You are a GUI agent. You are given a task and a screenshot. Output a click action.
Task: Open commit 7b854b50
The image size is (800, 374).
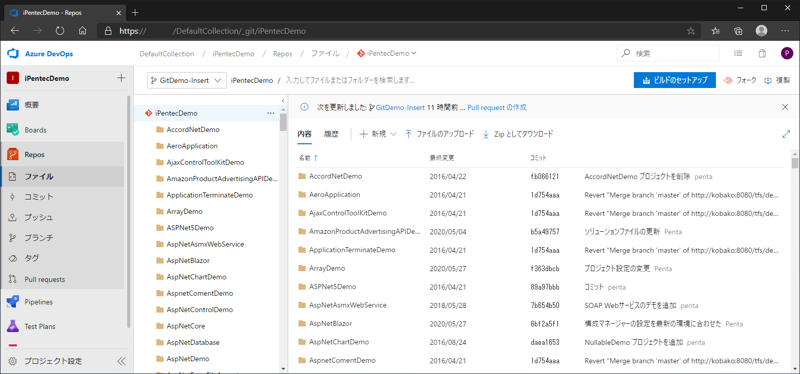point(545,306)
